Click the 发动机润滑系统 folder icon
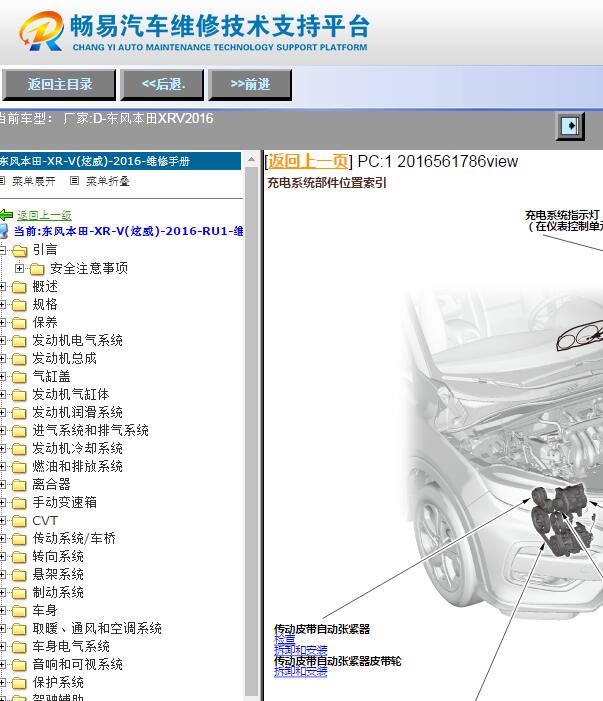The width and height of the screenshot is (603, 701). pyautogui.click(x=19, y=413)
